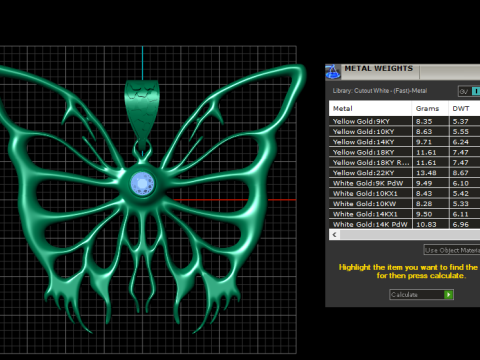480x360 pixels.
Task: Click the table's left scroll arrow
Action: pos(335,235)
